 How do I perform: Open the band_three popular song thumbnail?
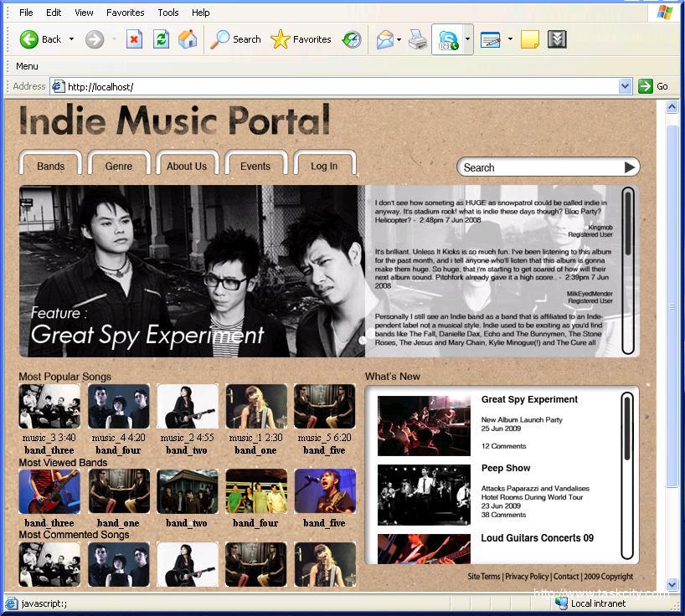pyautogui.click(x=49, y=408)
